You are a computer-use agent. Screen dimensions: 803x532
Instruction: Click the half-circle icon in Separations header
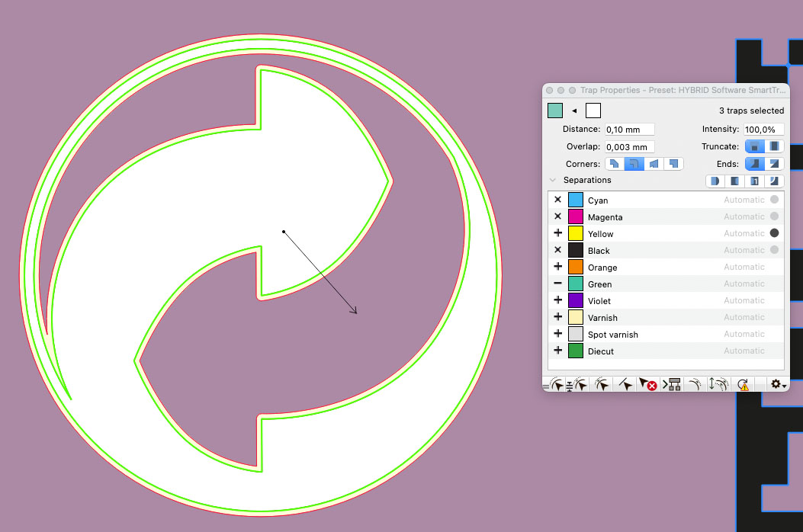click(x=715, y=181)
